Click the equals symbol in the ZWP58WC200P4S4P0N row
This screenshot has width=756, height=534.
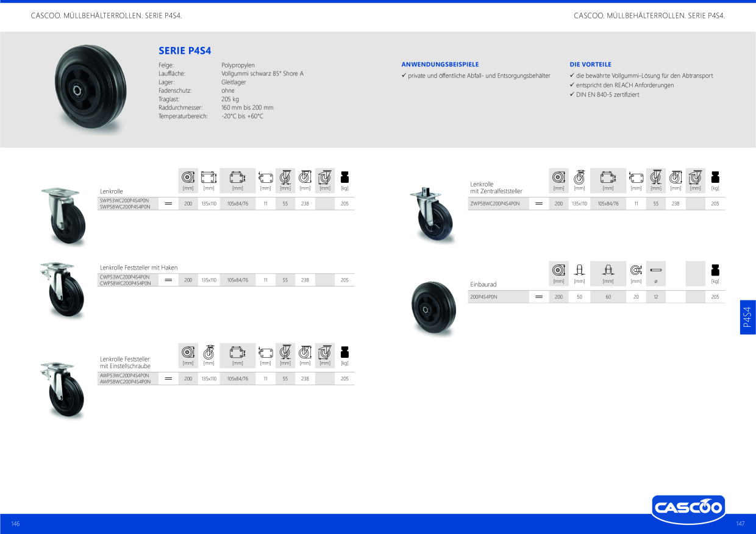(539, 204)
